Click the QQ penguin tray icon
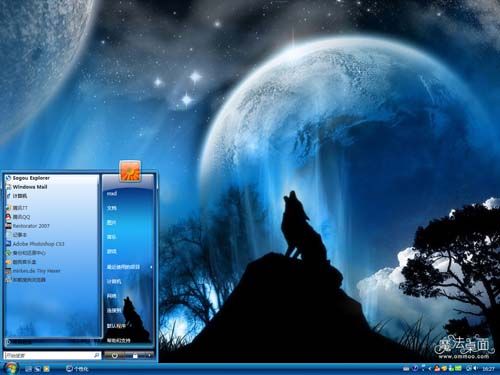Image resolution: width=500 pixels, height=375 pixels. click(437, 369)
